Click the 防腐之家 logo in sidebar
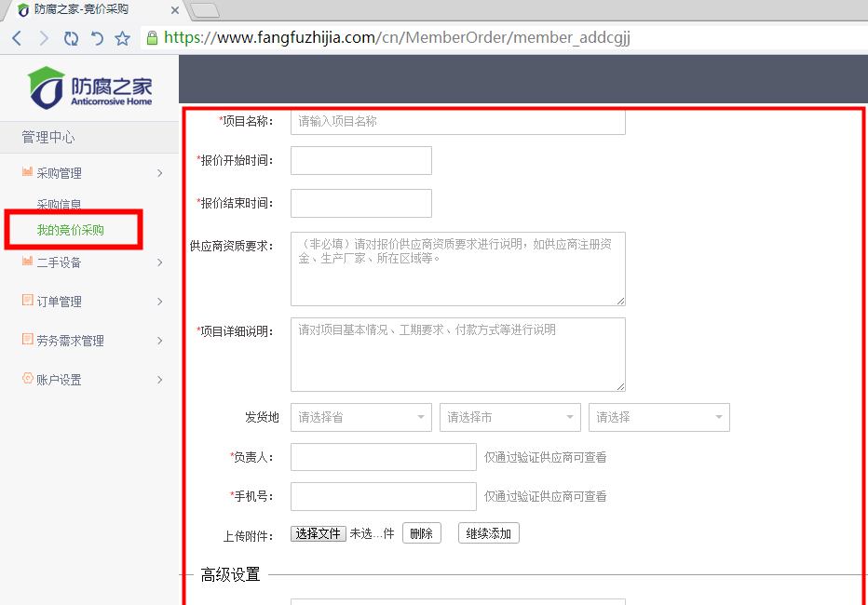This screenshot has width=868, height=605. [x=89, y=87]
